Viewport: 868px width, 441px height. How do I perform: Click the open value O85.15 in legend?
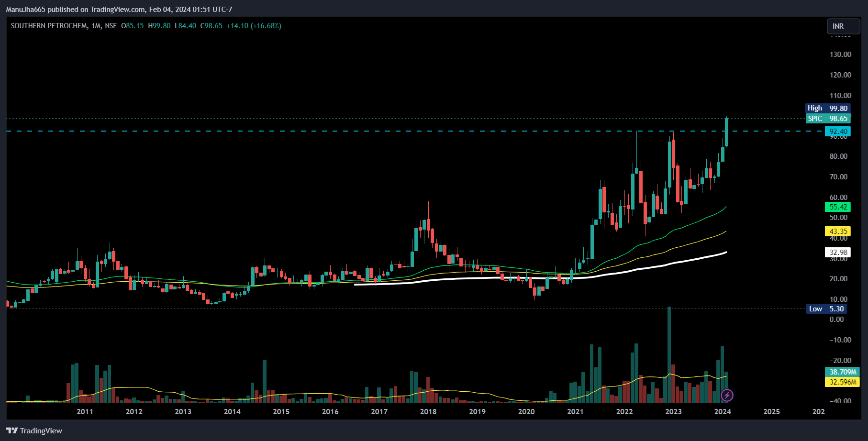point(133,26)
